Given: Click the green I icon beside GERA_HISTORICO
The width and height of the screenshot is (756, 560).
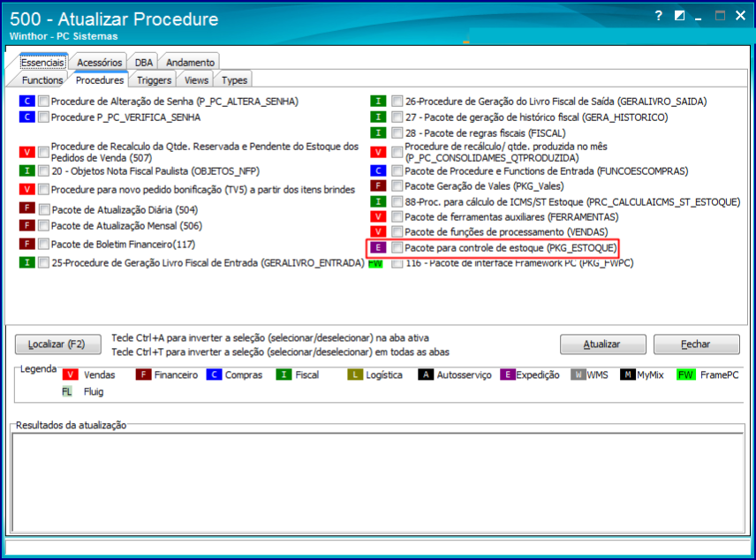Looking at the screenshot, I should (x=378, y=117).
